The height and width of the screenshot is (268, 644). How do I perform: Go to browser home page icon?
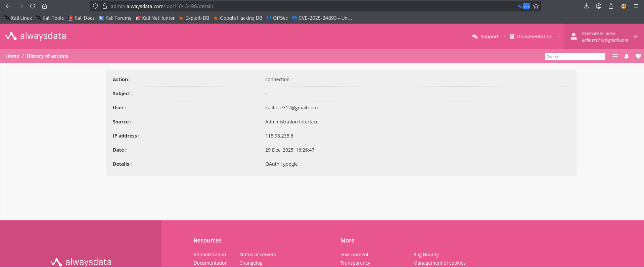coord(44,6)
